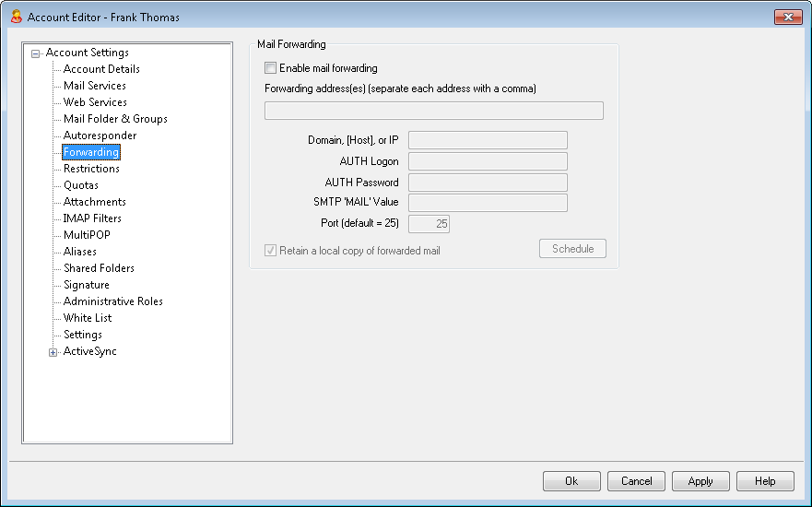This screenshot has width=812, height=507.
Task: Toggle Retain a local copy of forwarded mail
Action: point(270,251)
